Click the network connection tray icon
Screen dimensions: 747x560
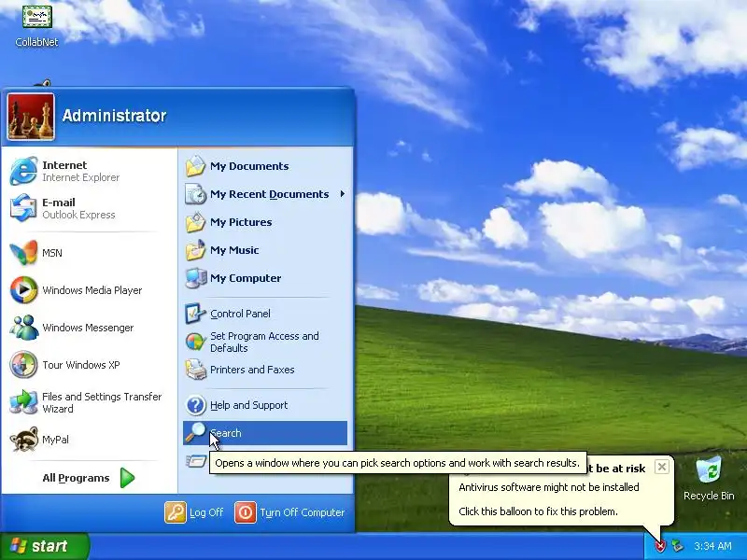pos(677,546)
